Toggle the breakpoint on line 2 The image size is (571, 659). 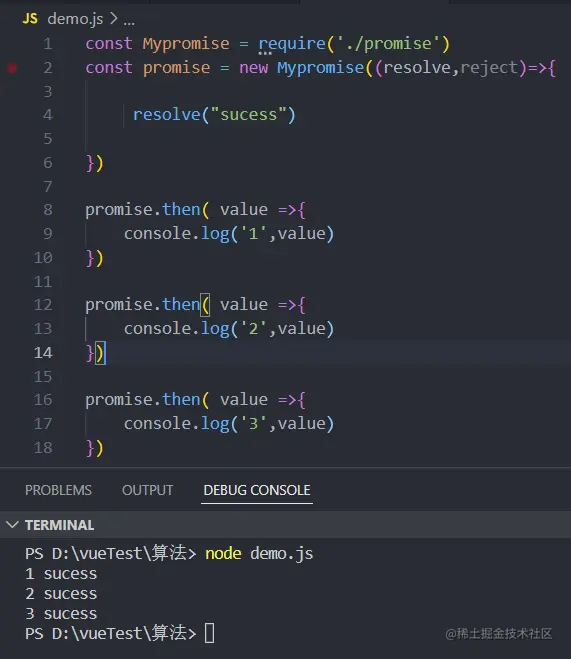coord(12,67)
